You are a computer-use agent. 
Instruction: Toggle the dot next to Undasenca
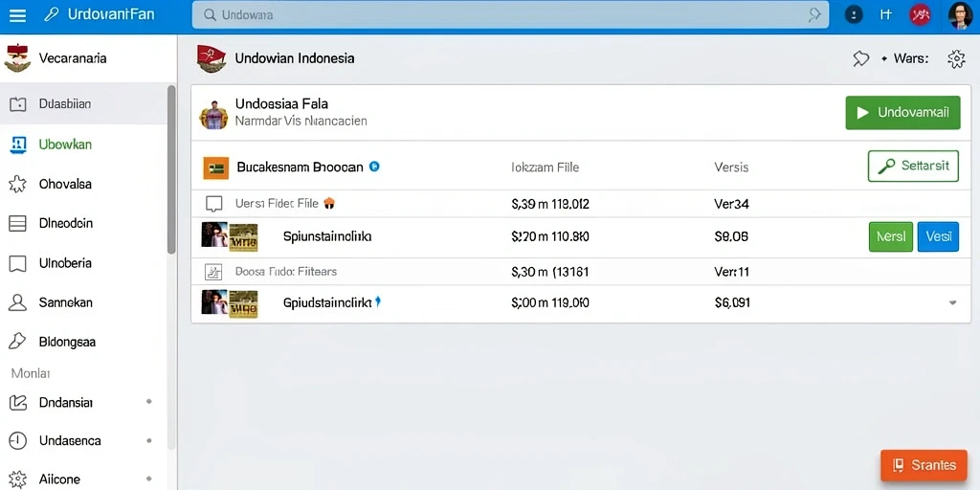(x=148, y=440)
